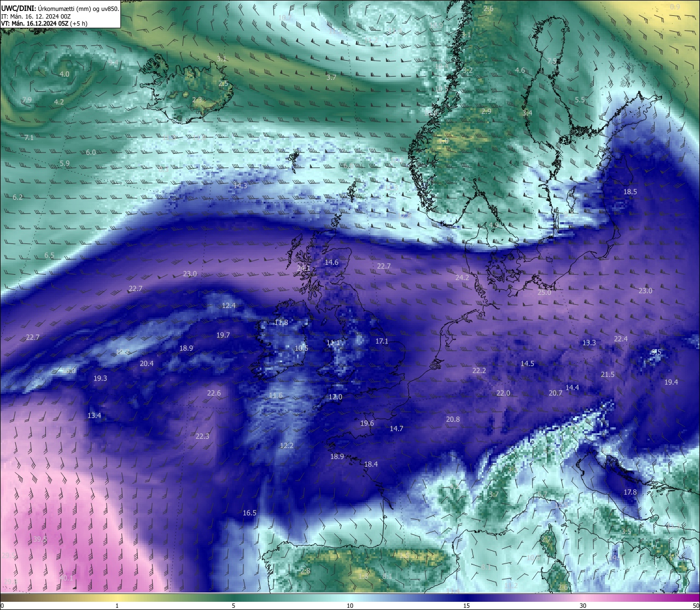
Task: Click the 7.9 value in the northwest corner
Action: pyautogui.click(x=27, y=100)
